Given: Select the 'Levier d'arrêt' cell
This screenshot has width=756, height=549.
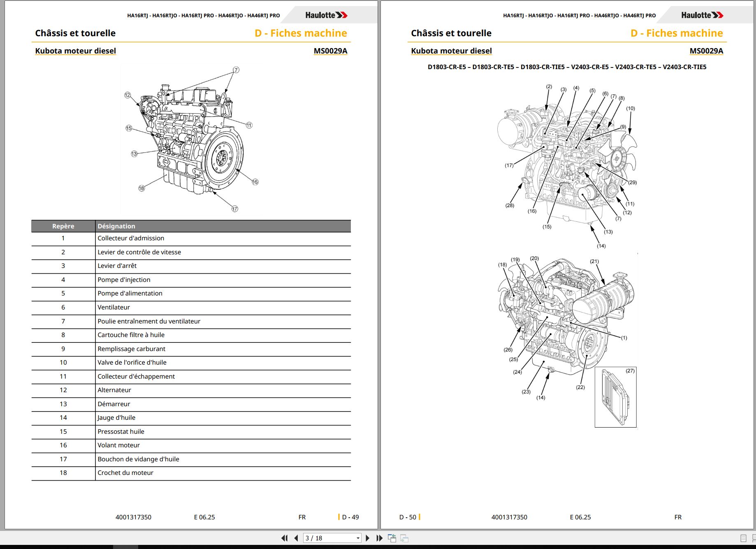Looking at the screenshot, I should (x=223, y=266).
